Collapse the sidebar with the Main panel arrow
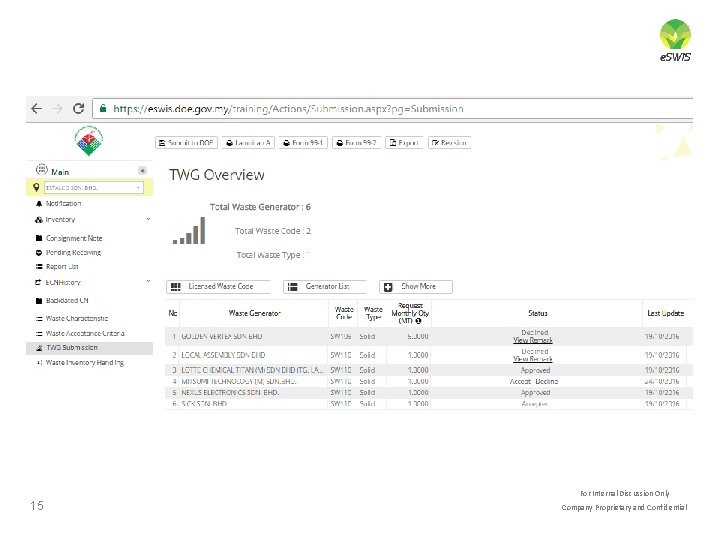Screen dimensions: 720x540 tap(142, 171)
